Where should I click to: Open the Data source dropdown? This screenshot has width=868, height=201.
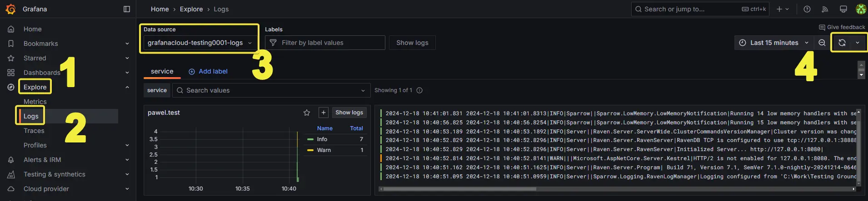(200, 43)
